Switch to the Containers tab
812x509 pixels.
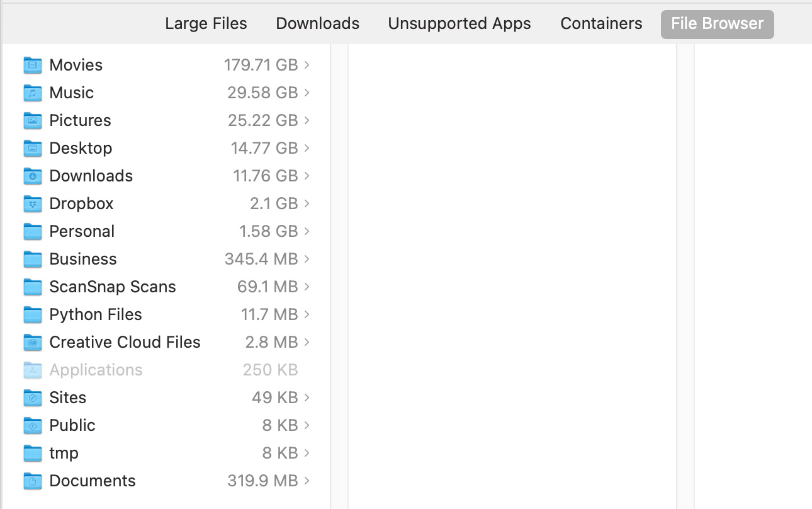[x=601, y=24]
